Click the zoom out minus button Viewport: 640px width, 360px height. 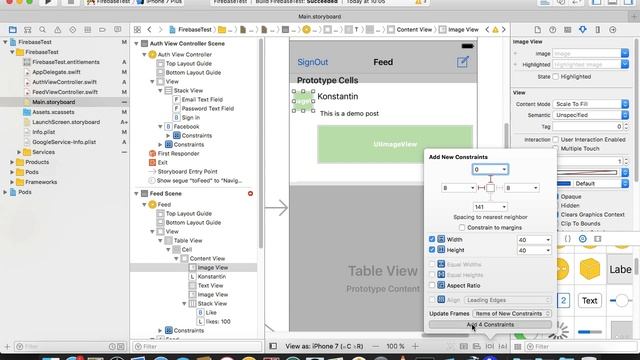(375, 346)
